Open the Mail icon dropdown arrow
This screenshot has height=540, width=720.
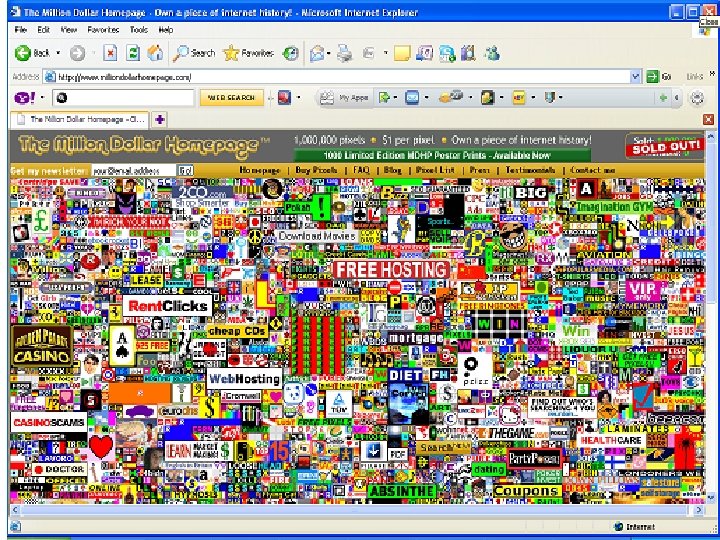[x=328, y=54]
